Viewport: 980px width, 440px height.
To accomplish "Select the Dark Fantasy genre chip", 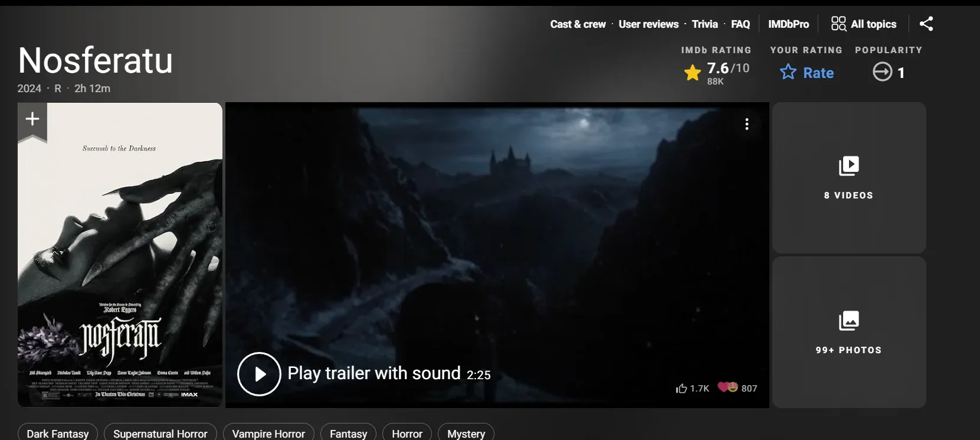I will 57,433.
